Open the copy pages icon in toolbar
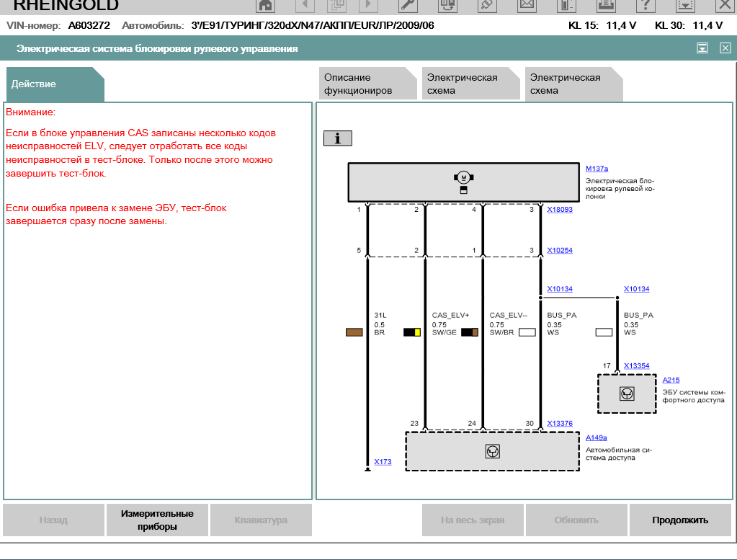737x560 pixels. (336, 5)
